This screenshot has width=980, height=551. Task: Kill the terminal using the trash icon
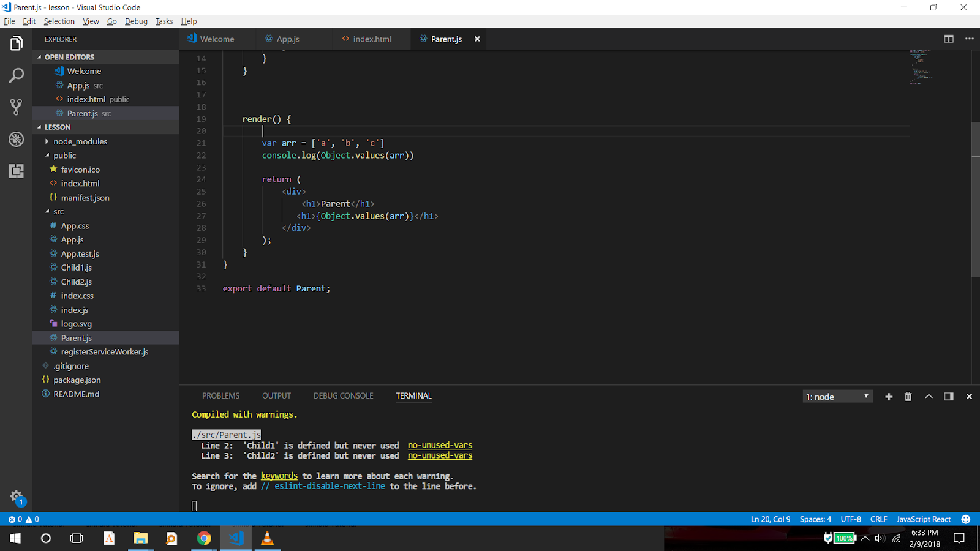(x=908, y=396)
